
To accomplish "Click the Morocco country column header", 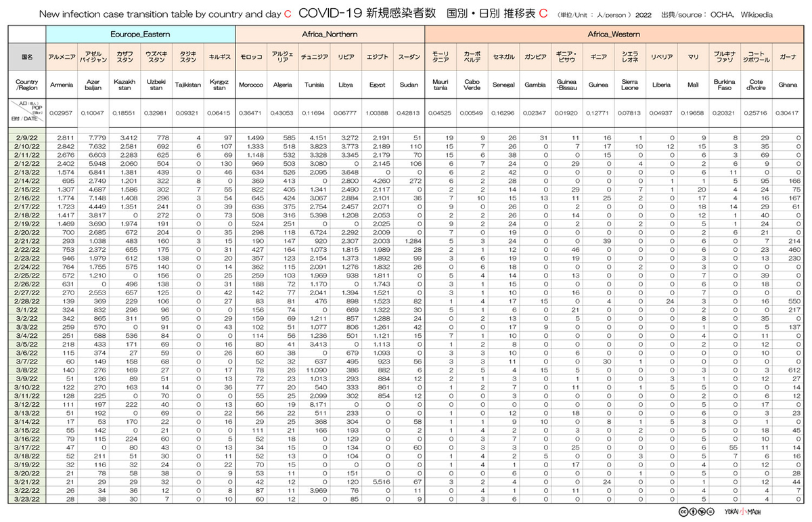I will pos(251,85).
